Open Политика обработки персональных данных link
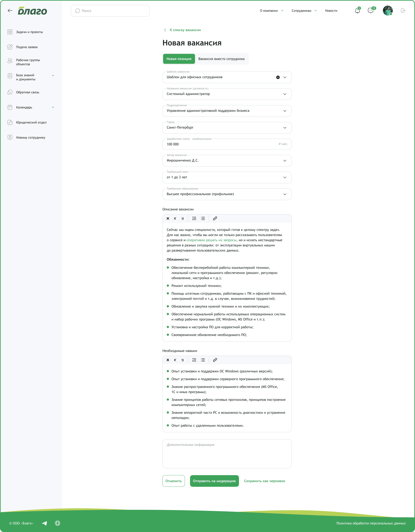Screen dimensions: 415x532 coord(371,523)
